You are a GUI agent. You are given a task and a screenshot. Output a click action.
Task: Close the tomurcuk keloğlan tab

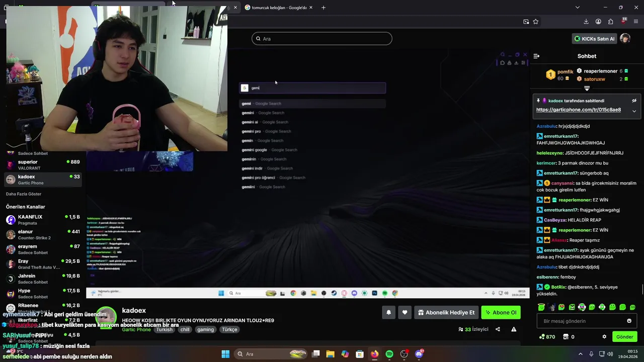coord(311,8)
